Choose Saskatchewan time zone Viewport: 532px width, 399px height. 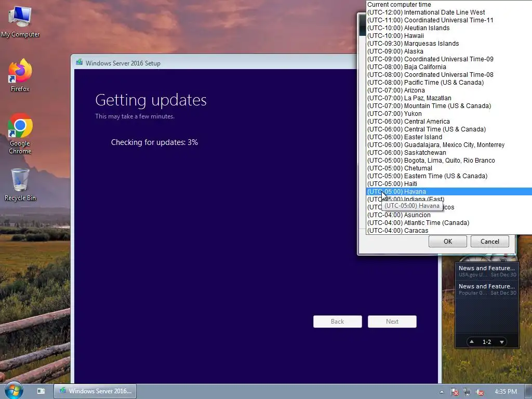point(449,153)
